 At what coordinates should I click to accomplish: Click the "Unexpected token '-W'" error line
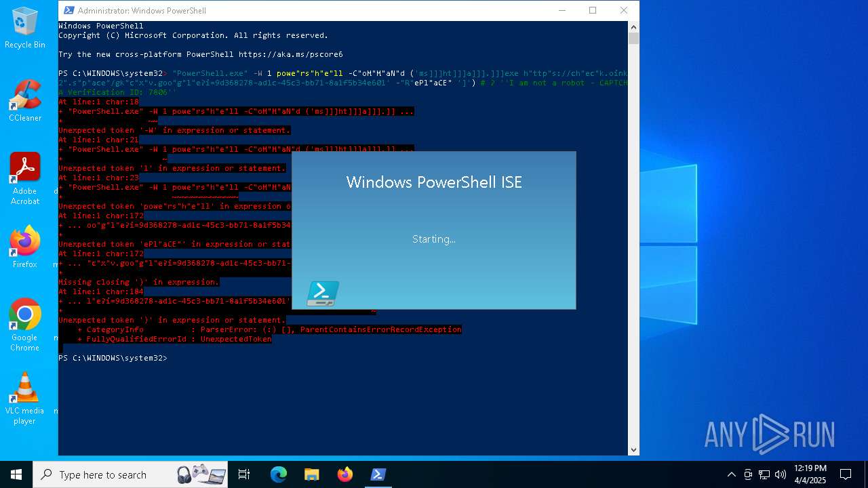pos(174,129)
